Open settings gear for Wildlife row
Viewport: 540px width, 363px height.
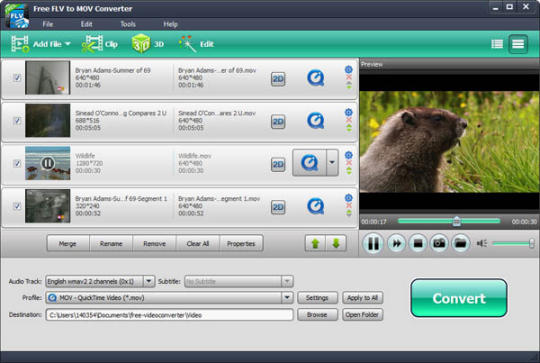(349, 155)
